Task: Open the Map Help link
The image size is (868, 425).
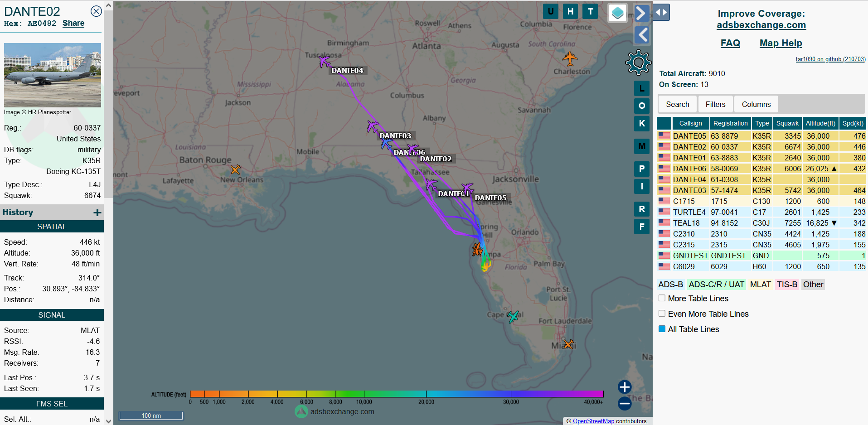Action: [781, 43]
